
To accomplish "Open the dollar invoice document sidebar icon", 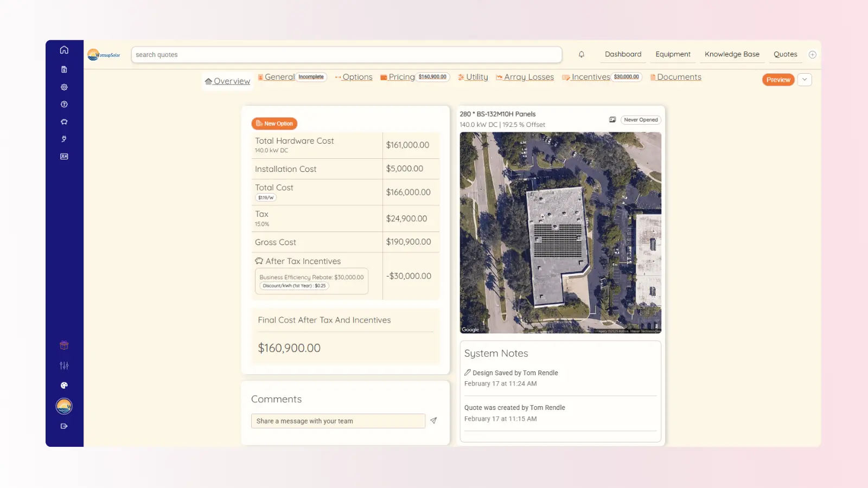I will click(64, 69).
